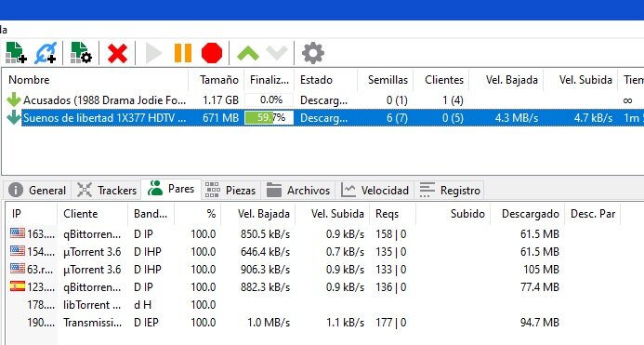Click the US flag of peer 163....
Viewport: 644px width, 345px height.
(x=18, y=232)
